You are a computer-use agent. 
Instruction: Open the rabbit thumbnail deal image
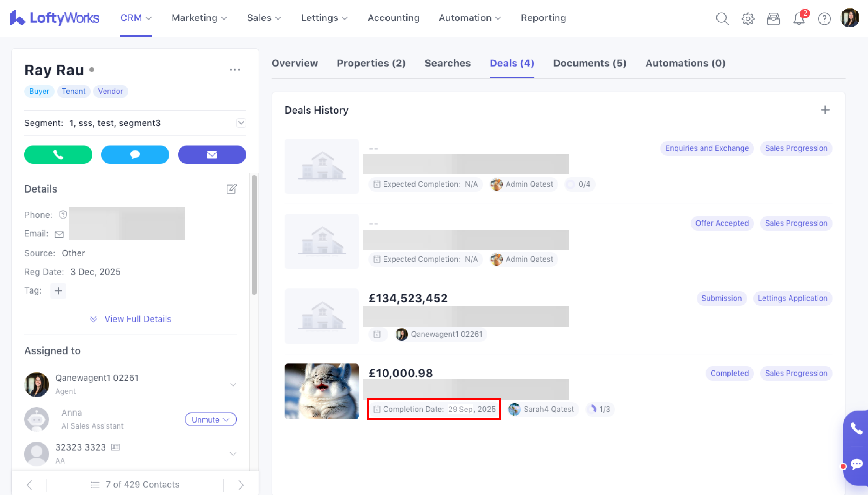(x=322, y=391)
